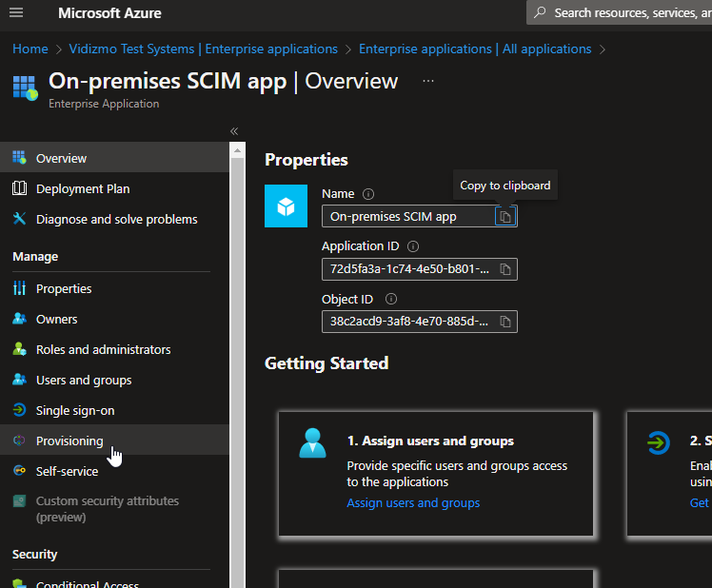Click the info icon beside Object ID

coord(391,299)
